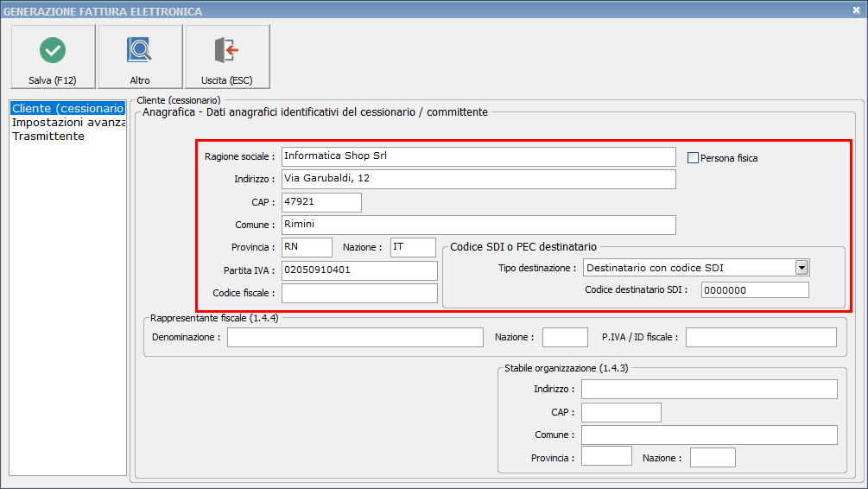Click the Codice destinatario SDI field
The width and height of the screenshot is (868, 489).
[x=755, y=289]
